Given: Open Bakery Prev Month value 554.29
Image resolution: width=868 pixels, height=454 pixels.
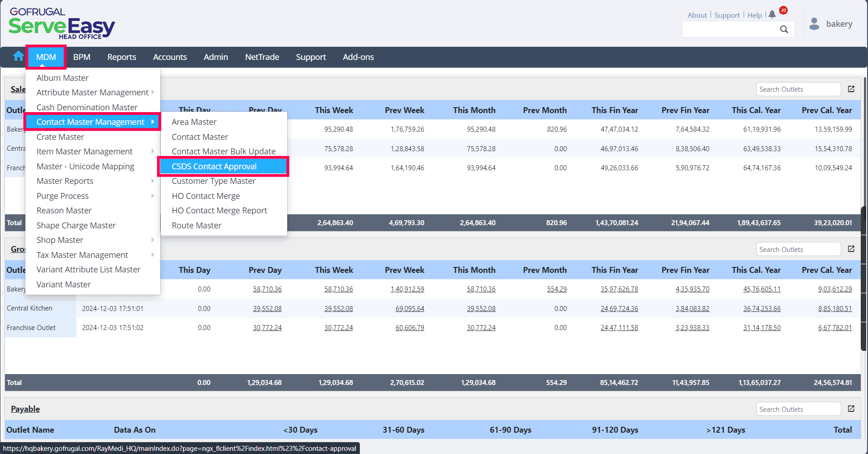Looking at the screenshot, I should click(x=557, y=289).
